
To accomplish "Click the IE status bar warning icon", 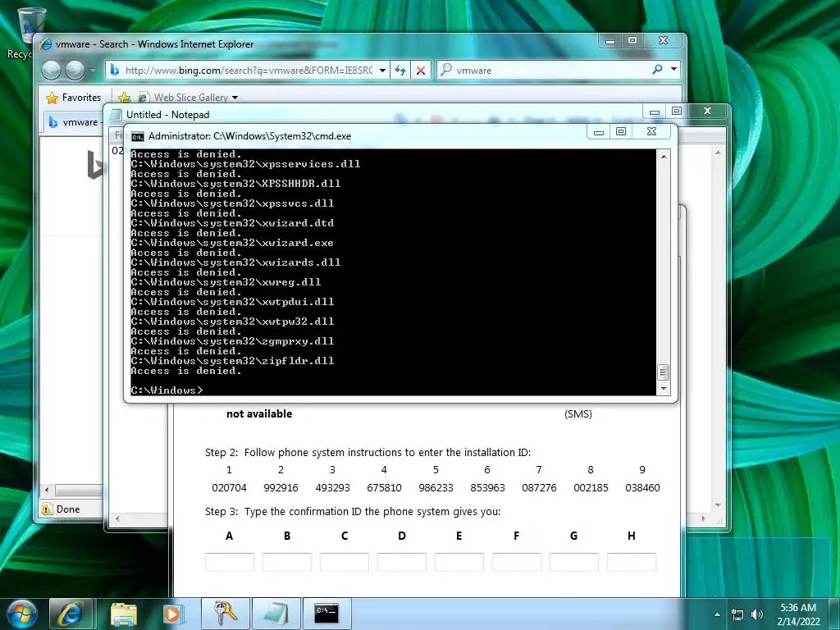I will (x=47, y=509).
